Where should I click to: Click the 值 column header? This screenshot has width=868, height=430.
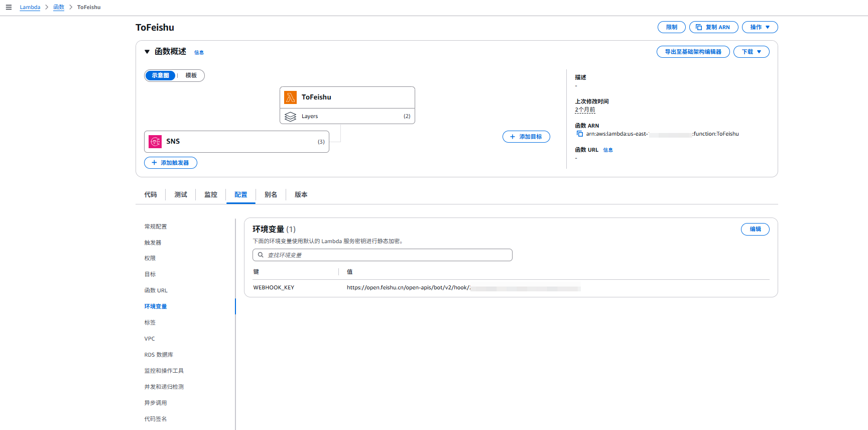(x=350, y=272)
